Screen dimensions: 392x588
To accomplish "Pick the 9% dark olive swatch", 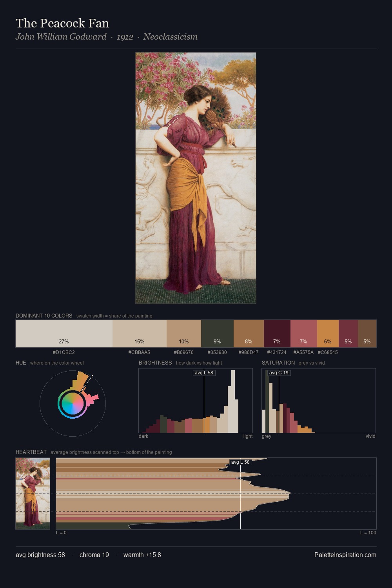I will pos(217,334).
